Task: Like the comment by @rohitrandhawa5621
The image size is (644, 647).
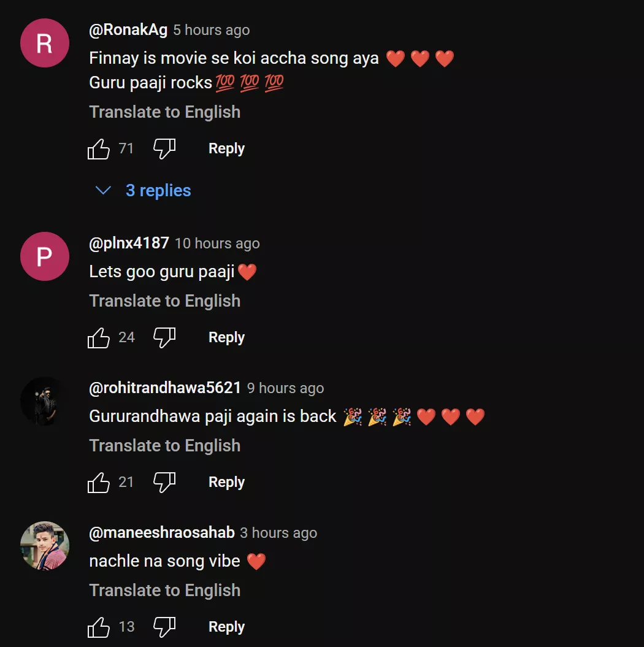Action: [99, 482]
